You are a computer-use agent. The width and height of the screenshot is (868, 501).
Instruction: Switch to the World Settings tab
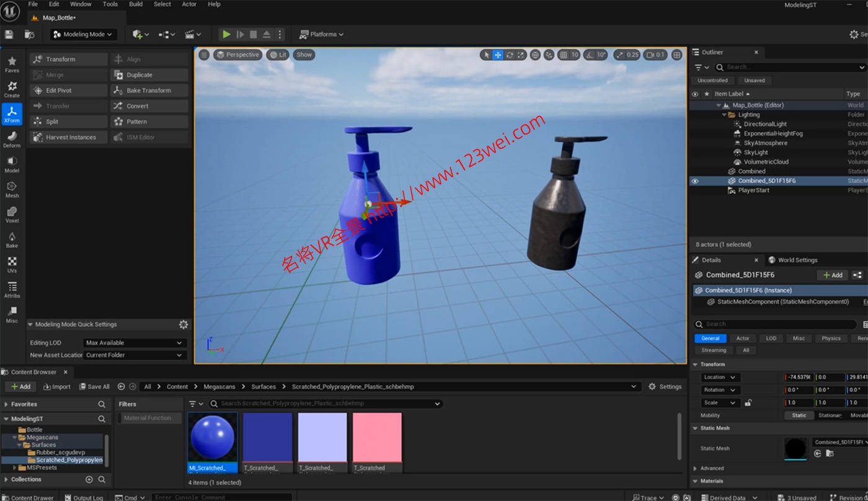792,260
